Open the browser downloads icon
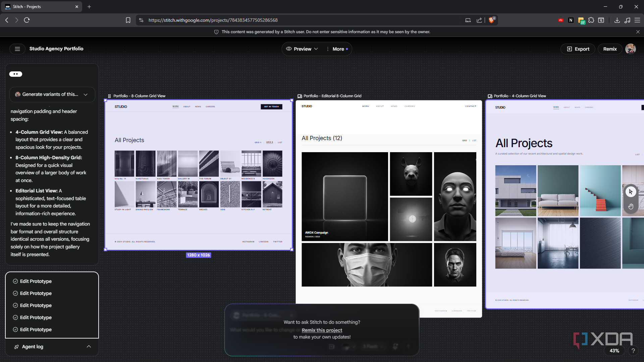Image resolution: width=644 pixels, height=362 pixels. click(x=617, y=20)
